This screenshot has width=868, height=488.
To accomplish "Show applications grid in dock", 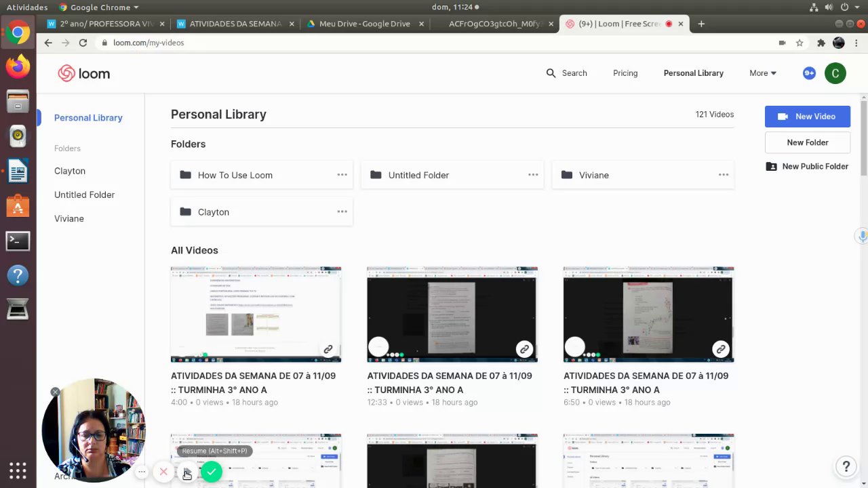I will click(x=18, y=470).
